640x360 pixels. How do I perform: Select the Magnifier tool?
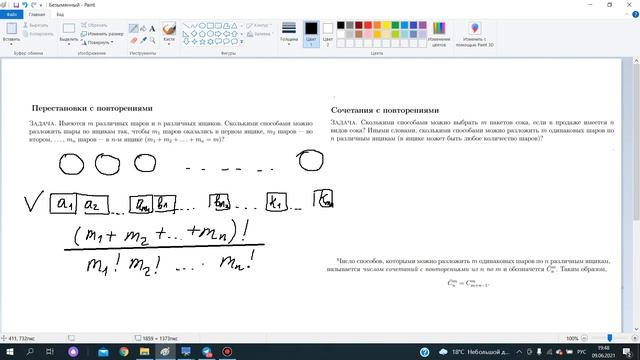(x=152, y=40)
